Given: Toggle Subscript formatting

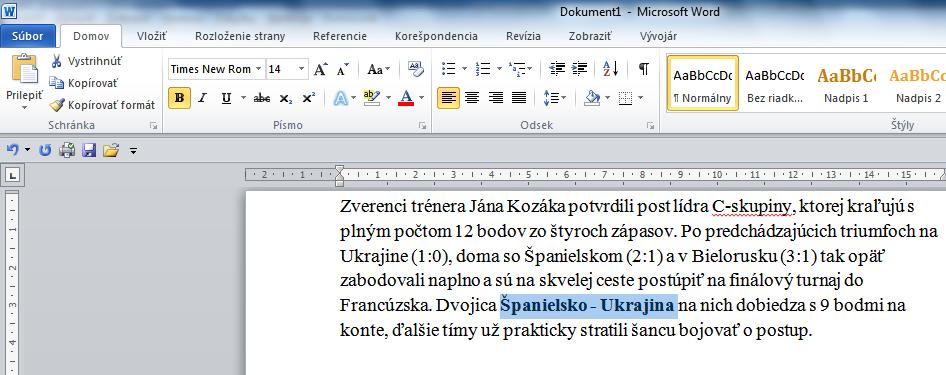Looking at the screenshot, I should [286, 98].
